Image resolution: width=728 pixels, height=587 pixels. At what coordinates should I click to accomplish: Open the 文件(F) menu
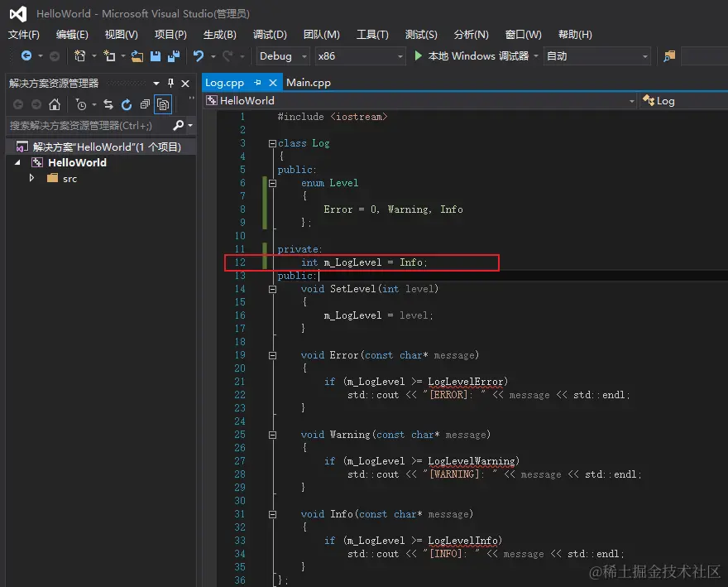click(x=24, y=35)
